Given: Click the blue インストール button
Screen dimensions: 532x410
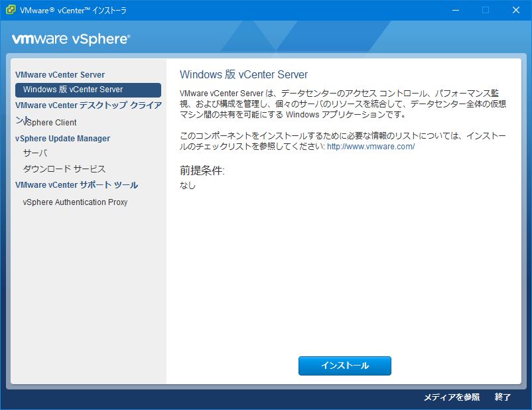Looking at the screenshot, I should [x=345, y=366].
